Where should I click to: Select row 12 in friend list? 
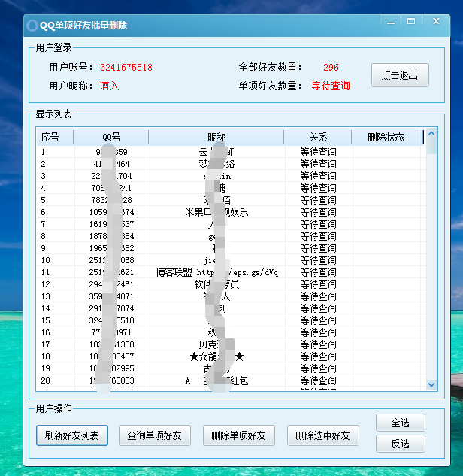click(231, 284)
